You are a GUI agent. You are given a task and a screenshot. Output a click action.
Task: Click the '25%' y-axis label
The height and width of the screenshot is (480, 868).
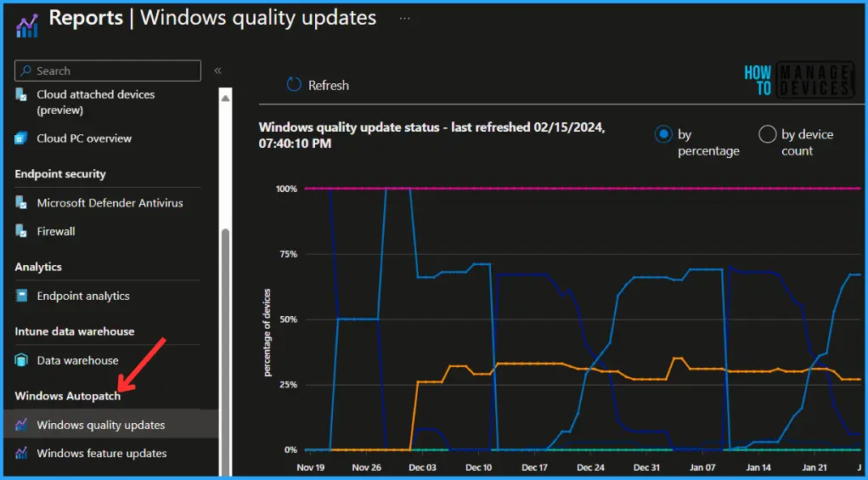point(289,385)
